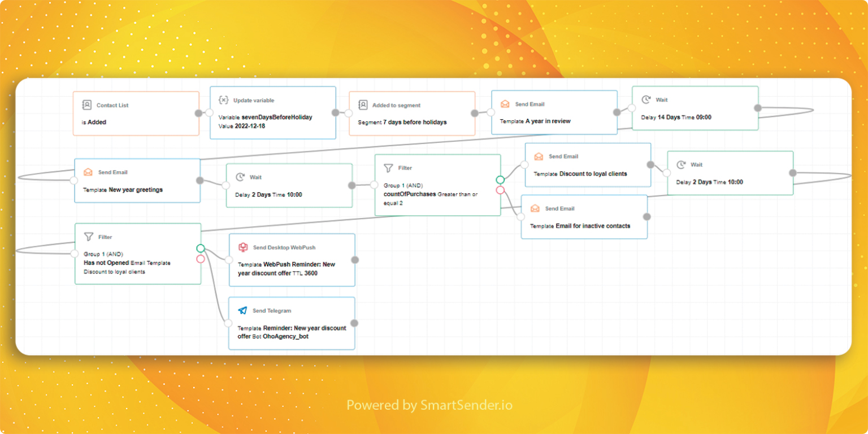Select green output port of countOfPurchases filter
This screenshot has width=868, height=434.
pos(500,180)
